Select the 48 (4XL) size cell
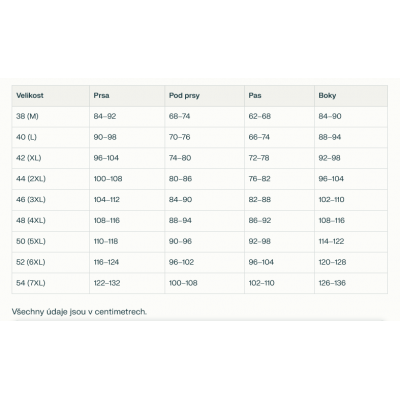 (x=51, y=221)
